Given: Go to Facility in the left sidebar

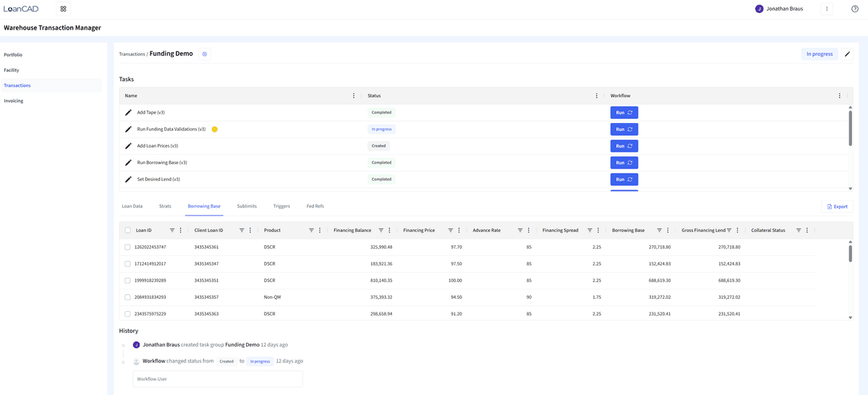Looking at the screenshot, I should [x=12, y=70].
